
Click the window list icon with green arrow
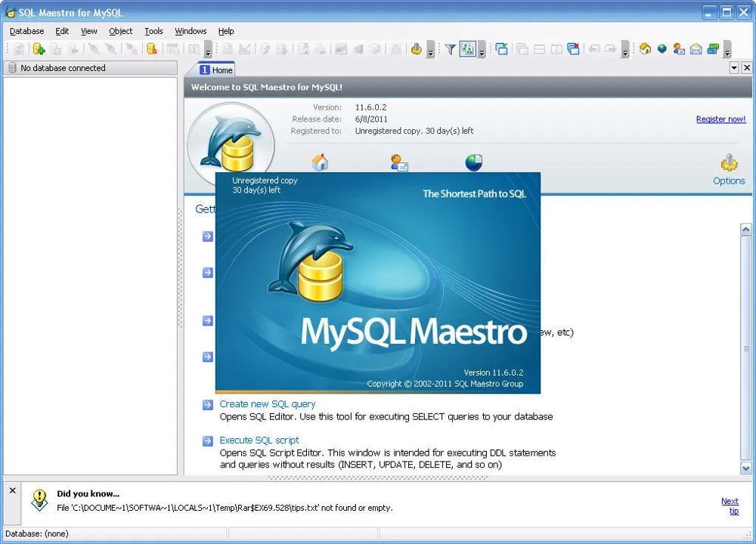(502, 48)
